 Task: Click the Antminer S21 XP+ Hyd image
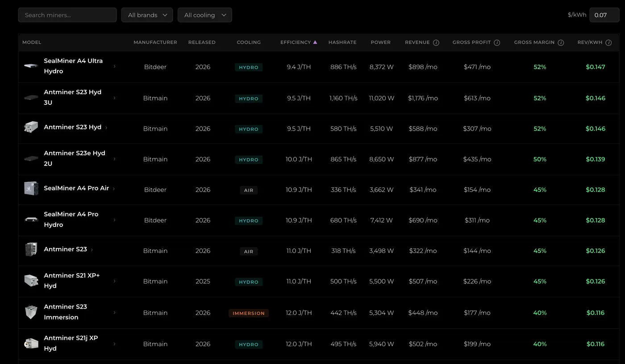[31, 281]
